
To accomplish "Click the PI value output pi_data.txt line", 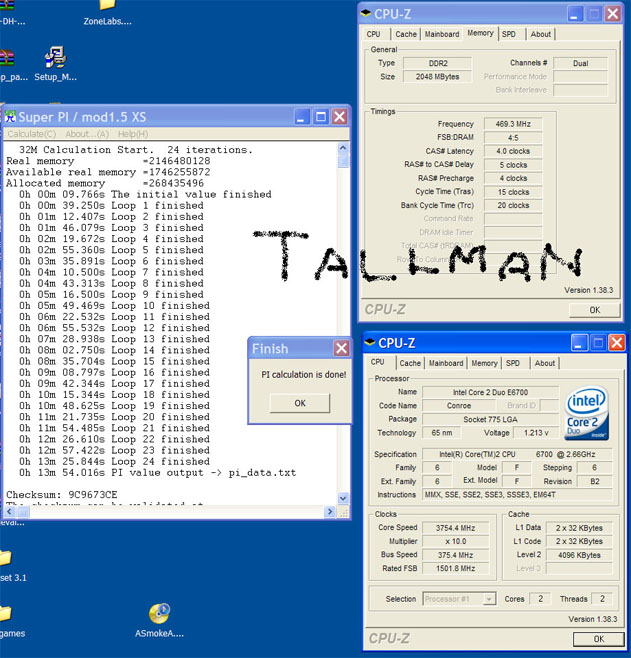I will tap(157, 473).
